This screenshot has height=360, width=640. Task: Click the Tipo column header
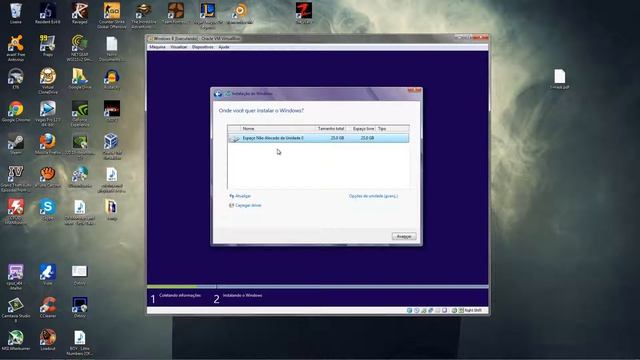[392, 129]
